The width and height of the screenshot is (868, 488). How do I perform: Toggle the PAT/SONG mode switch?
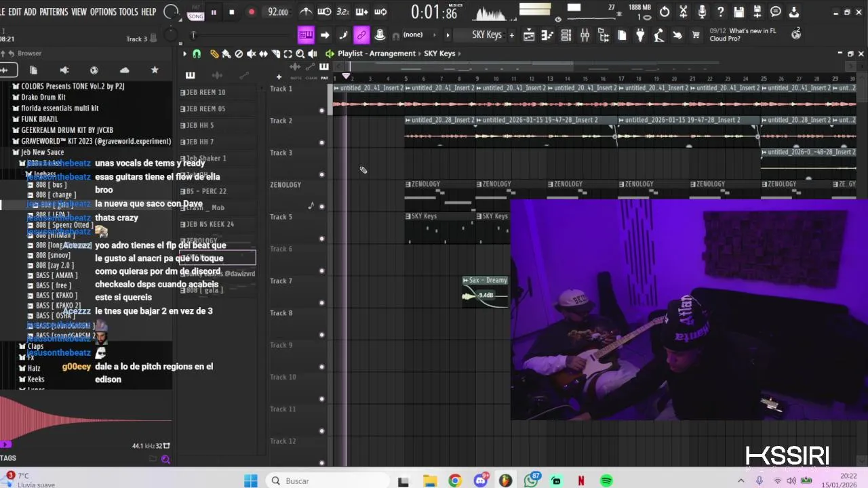tap(195, 13)
